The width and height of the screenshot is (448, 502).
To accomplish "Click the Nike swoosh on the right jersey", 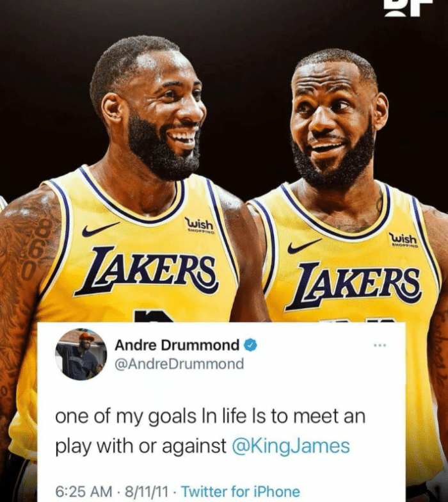I will pyautogui.click(x=304, y=246).
